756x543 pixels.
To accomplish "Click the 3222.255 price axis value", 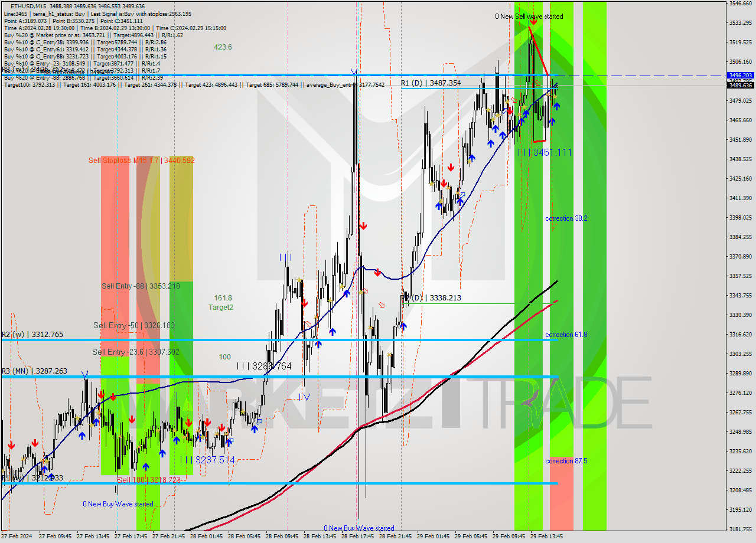I will pyautogui.click(x=741, y=471).
